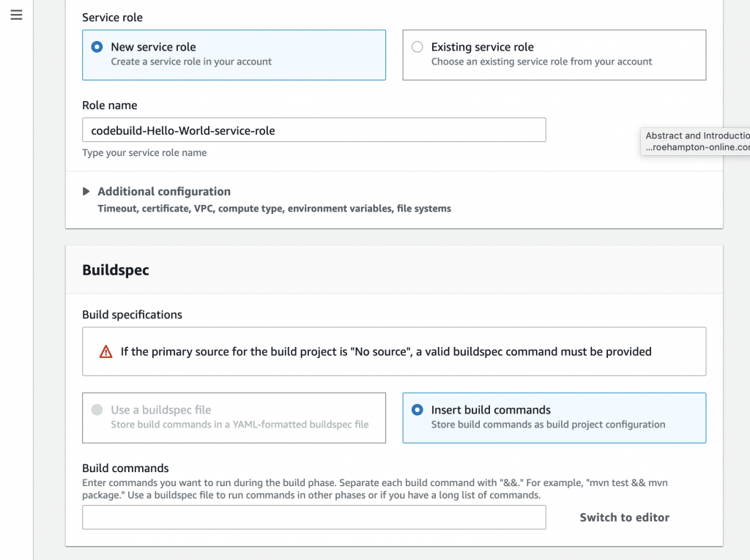Click the Timeout, certificate, VPC description line

(274, 209)
